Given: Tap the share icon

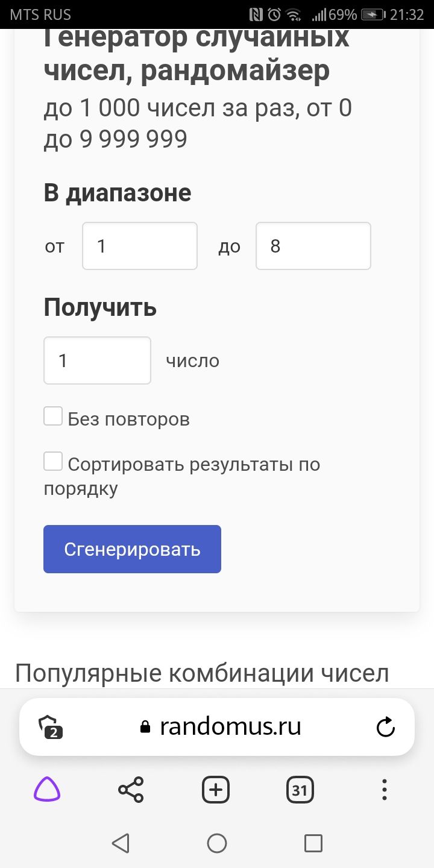Looking at the screenshot, I should pos(131,789).
